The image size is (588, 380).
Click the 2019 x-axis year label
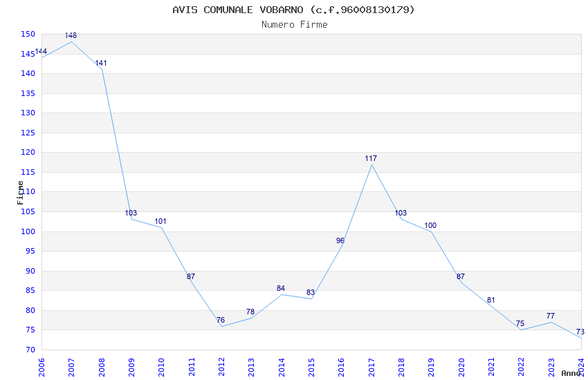point(431,368)
